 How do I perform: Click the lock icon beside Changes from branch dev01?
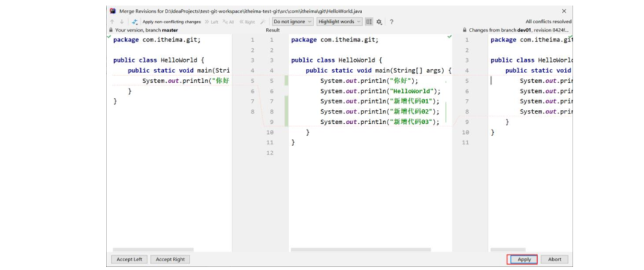(464, 30)
